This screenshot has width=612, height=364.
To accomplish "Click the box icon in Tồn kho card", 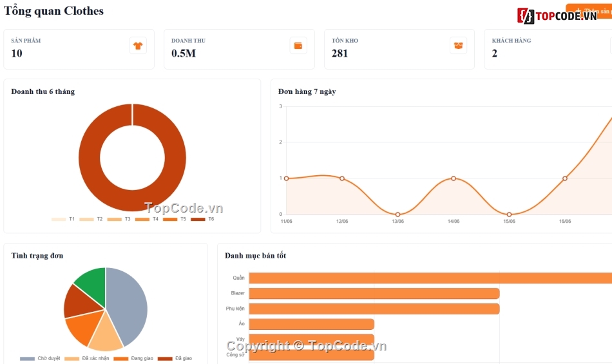I will click(x=458, y=46).
